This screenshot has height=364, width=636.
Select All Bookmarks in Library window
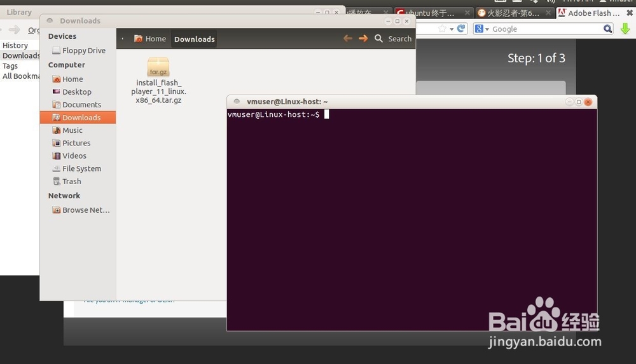click(21, 76)
